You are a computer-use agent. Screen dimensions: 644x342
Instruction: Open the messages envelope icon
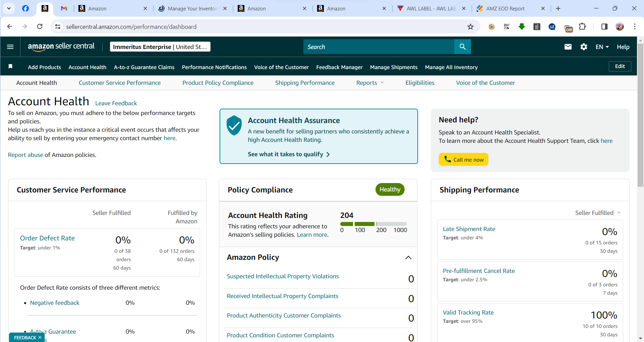568,47
